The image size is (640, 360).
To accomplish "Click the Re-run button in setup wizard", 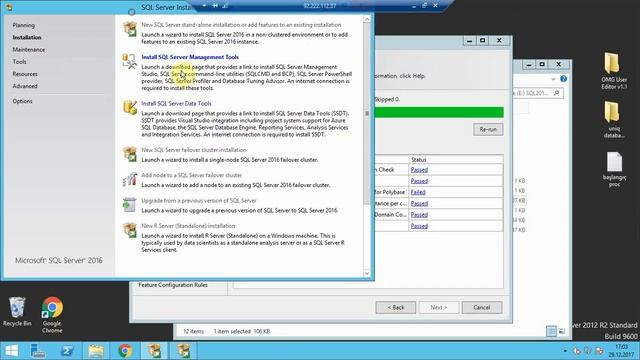I will coord(488,129).
